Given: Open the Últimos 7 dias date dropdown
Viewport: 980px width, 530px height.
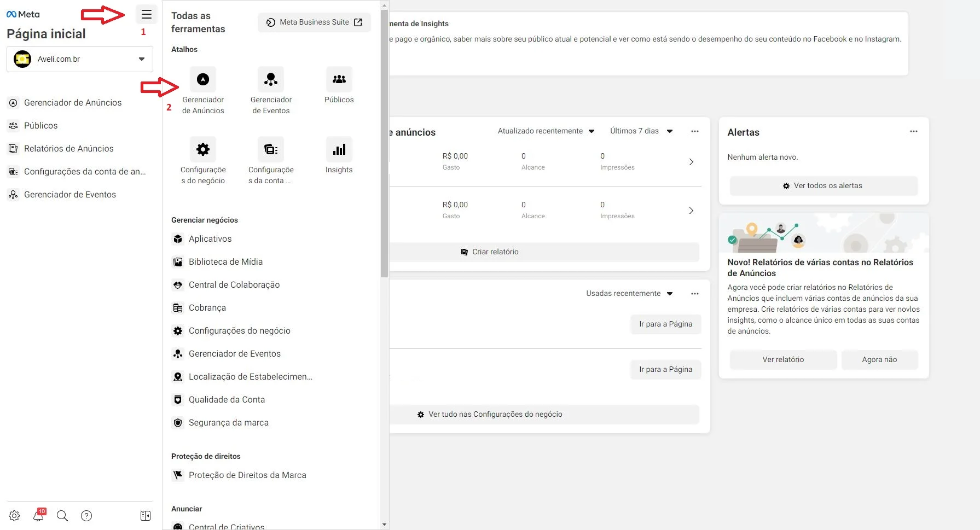Looking at the screenshot, I should pos(641,131).
